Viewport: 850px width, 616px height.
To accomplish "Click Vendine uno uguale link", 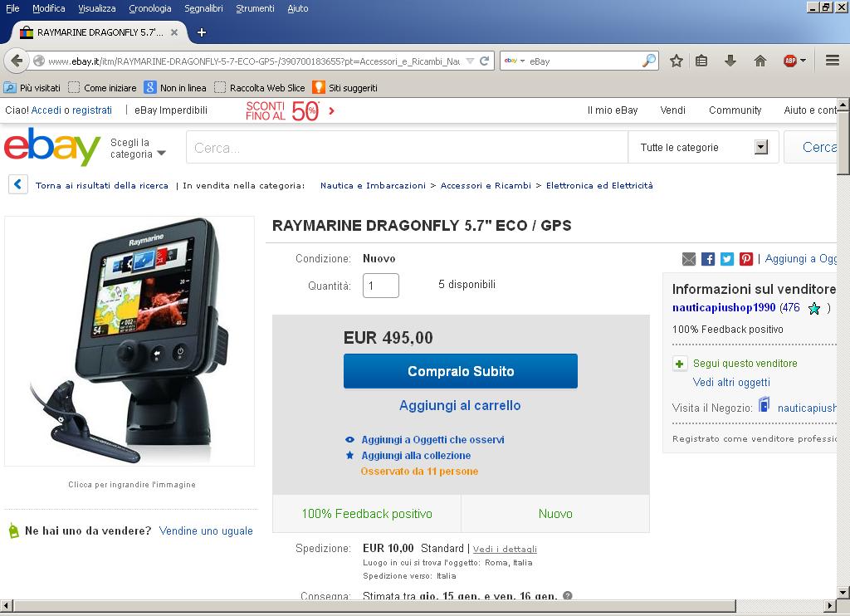I will [x=206, y=530].
